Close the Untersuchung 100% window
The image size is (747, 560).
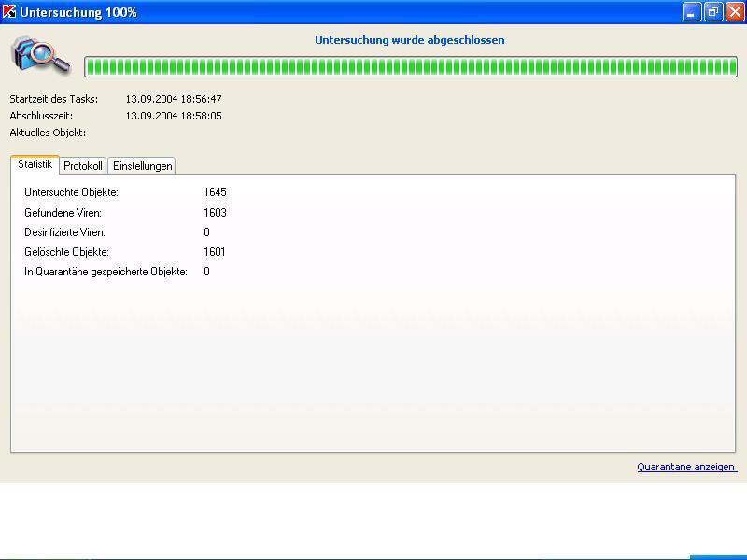point(734,12)
